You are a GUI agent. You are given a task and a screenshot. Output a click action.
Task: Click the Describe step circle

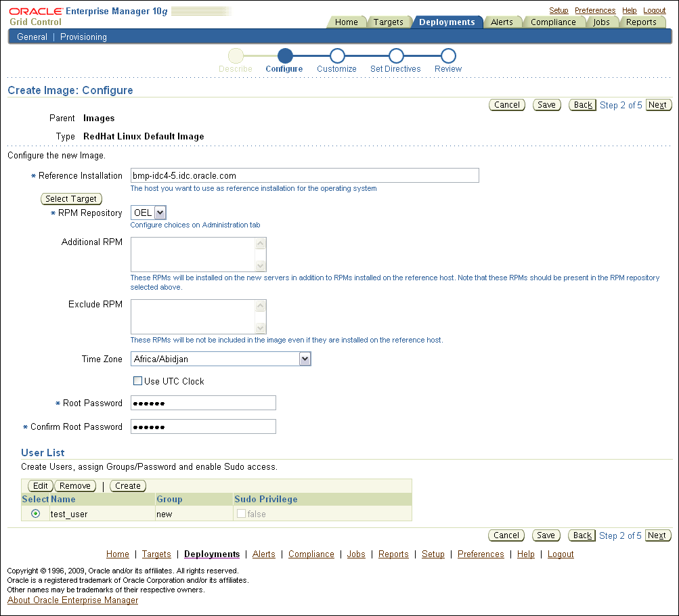tap(235, 57)
